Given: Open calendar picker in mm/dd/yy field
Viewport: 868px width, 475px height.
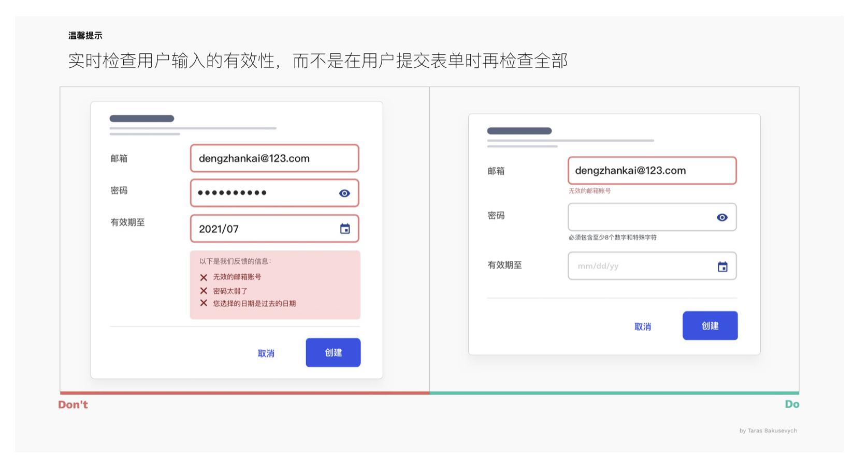Looking at the screenshot, I should [x=722, y=266].
